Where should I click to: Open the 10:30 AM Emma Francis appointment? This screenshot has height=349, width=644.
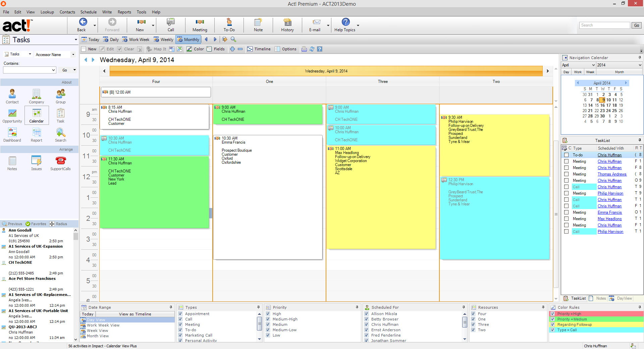(268, 197)
